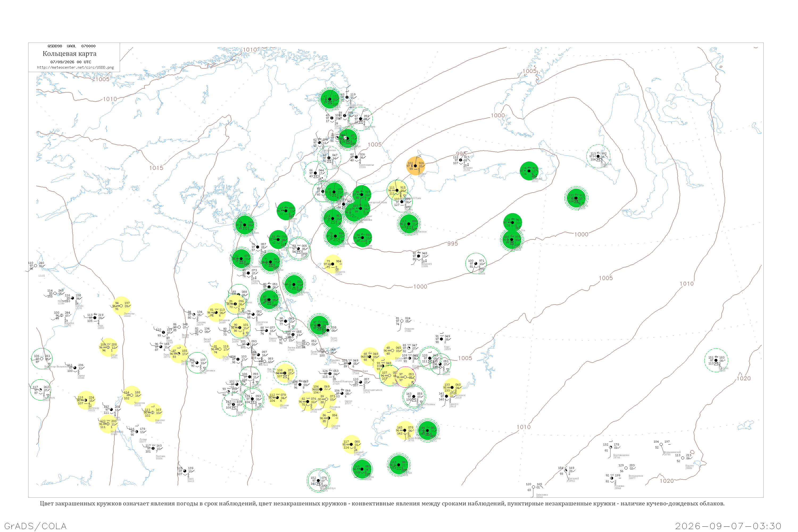Click the 2026-09-07-03:30 timestamp
The width and height of the screenshot is (798, 532).
728,526
